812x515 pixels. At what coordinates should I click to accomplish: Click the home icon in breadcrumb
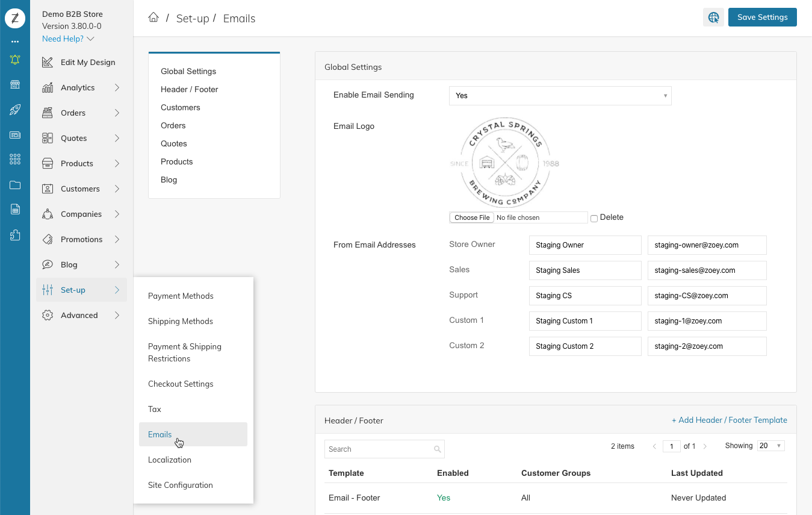153,17
